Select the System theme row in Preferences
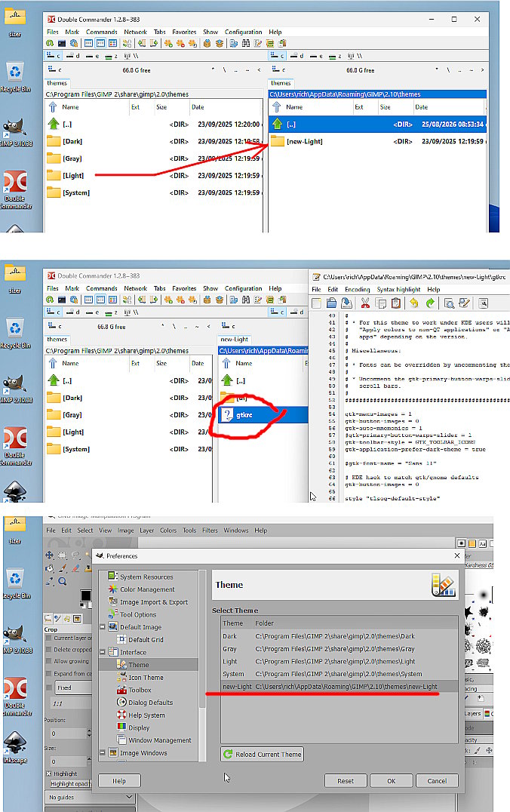The width and height of the screenshot is (510, 812). point(339,674)
